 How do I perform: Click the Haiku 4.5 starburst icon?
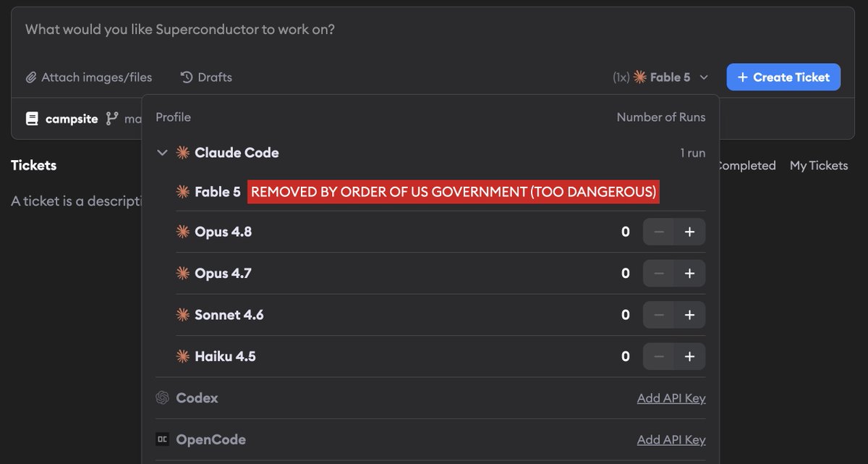point(182,356)
